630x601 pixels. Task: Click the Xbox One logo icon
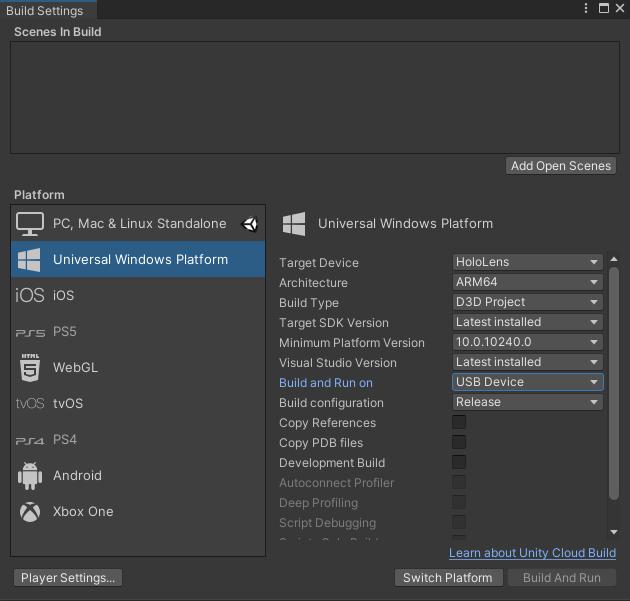(30, 512)
